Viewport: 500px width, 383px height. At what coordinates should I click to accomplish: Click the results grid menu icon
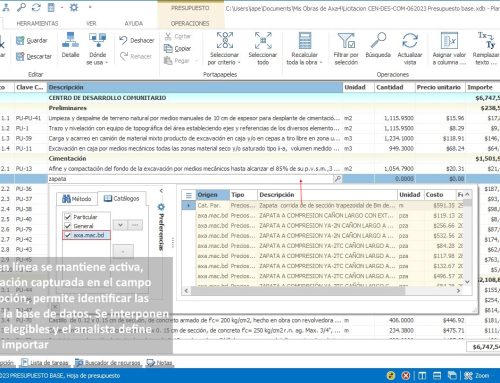[x=189, y=195]
